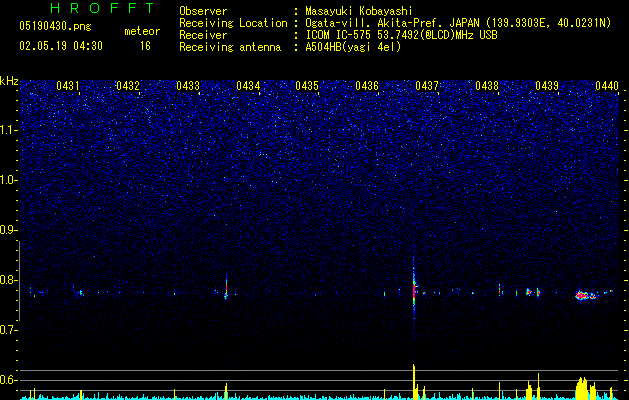This screenshot has width=629, height=400.
Task: Click the 0431 time marker
Action: [68, 86]
